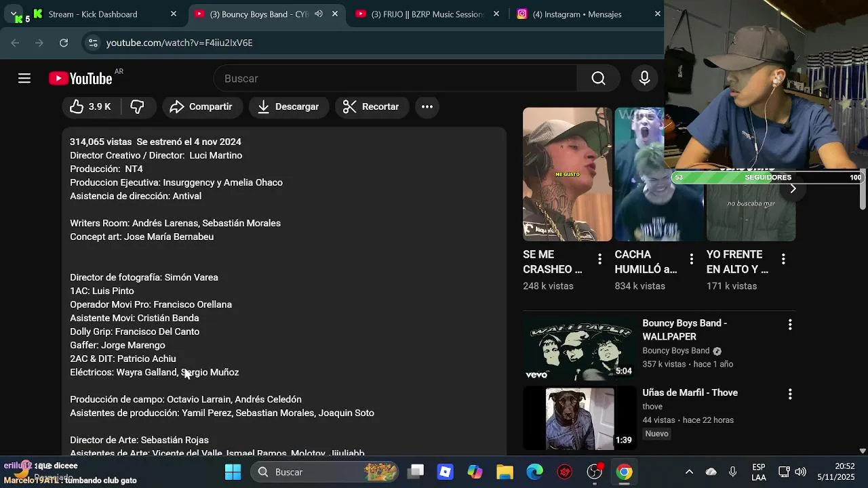
Task: Click Uñas de Marfil - Thove title
Action: pos(690,392)
